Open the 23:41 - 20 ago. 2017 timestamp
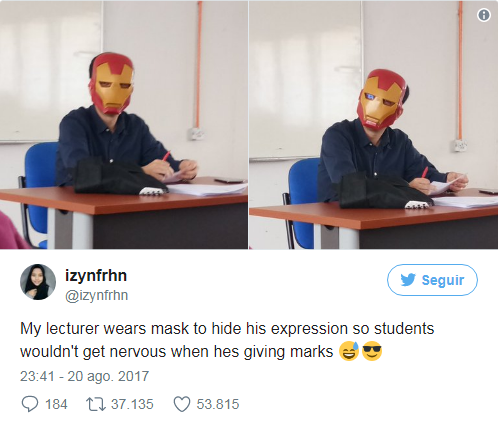This screenshot has height=426, width=498. (84, 376)
